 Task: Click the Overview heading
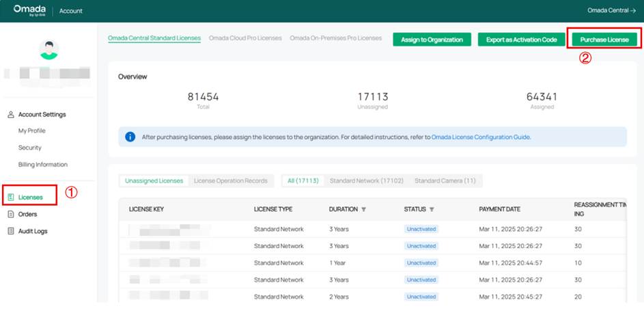(x=132, y=77)
